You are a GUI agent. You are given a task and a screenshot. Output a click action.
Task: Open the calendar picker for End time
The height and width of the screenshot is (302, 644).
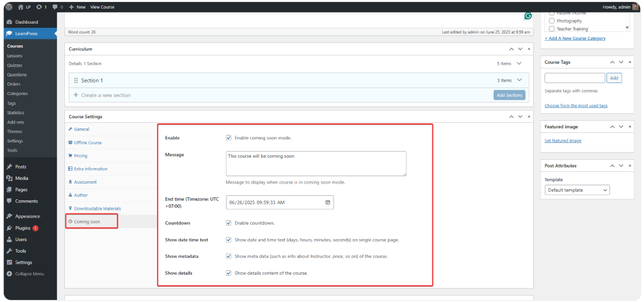tap(328, 202)
